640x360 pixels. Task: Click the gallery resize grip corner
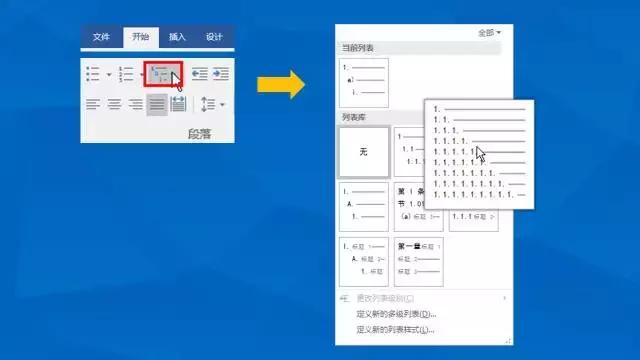coord(508,341)
